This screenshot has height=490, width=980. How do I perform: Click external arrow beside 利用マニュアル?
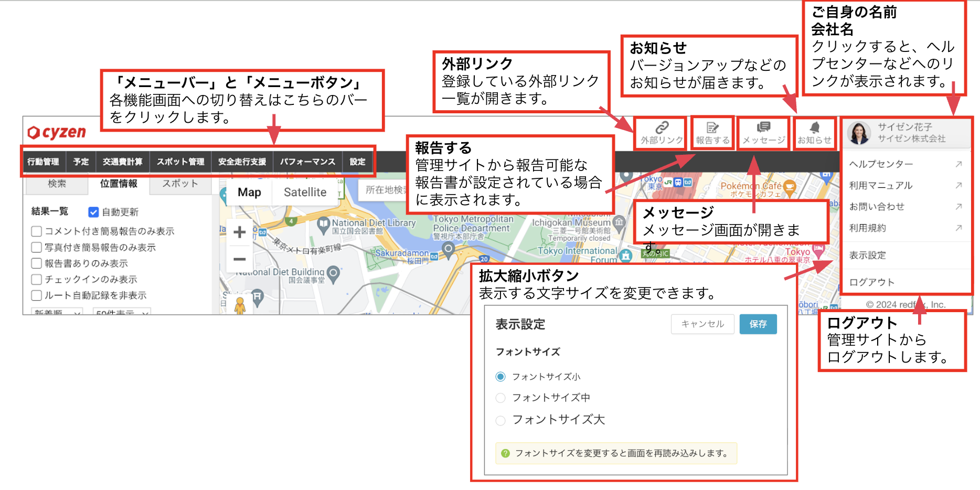point(958,185)
